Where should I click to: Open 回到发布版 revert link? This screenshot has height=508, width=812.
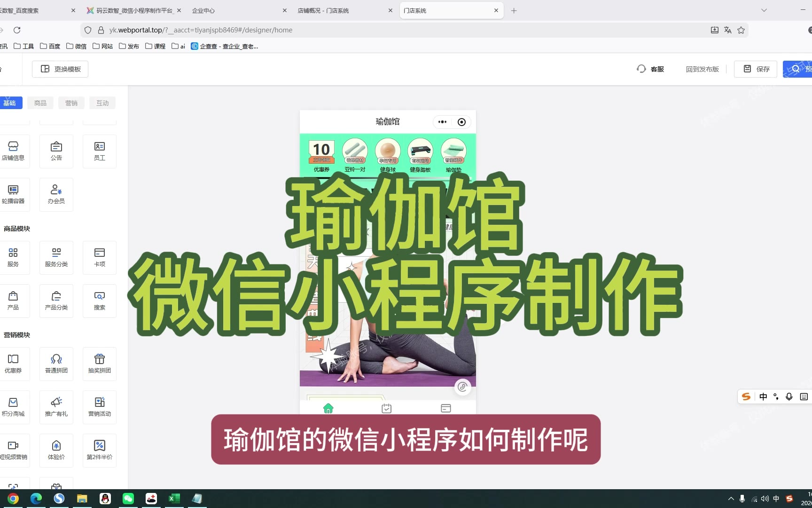[x=702, y=69]
